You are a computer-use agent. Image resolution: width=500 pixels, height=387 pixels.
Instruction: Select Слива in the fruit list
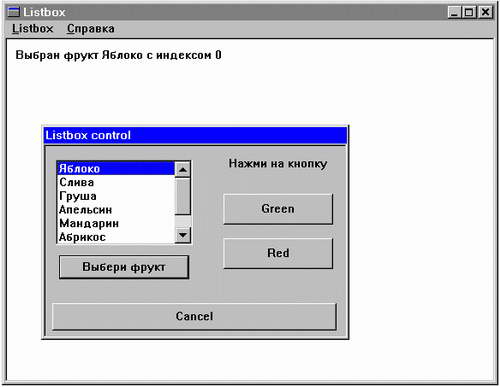coord(116,182)
